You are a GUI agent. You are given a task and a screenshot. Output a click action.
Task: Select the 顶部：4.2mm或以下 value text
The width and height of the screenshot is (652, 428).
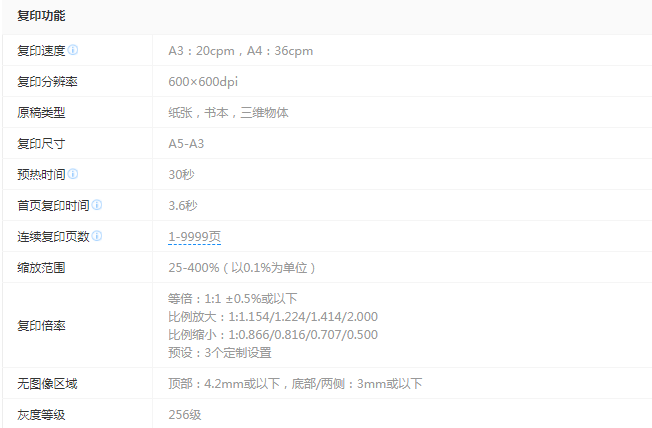point(224,383)
